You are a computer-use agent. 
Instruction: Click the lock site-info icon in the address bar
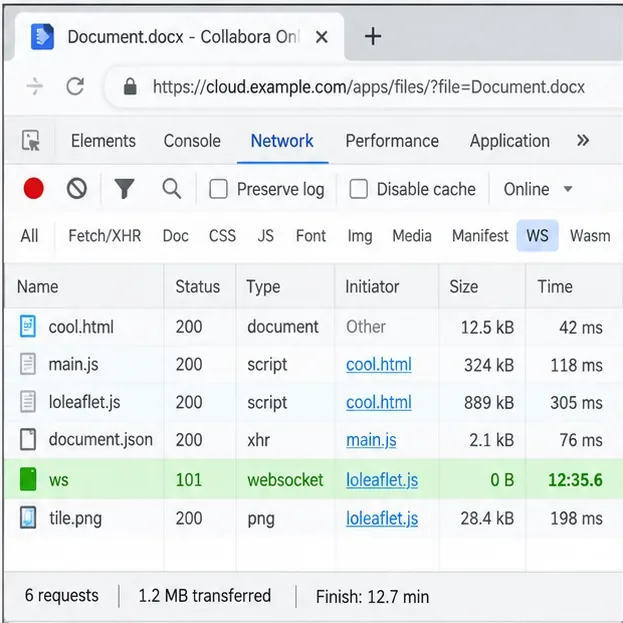click(130, 86)
